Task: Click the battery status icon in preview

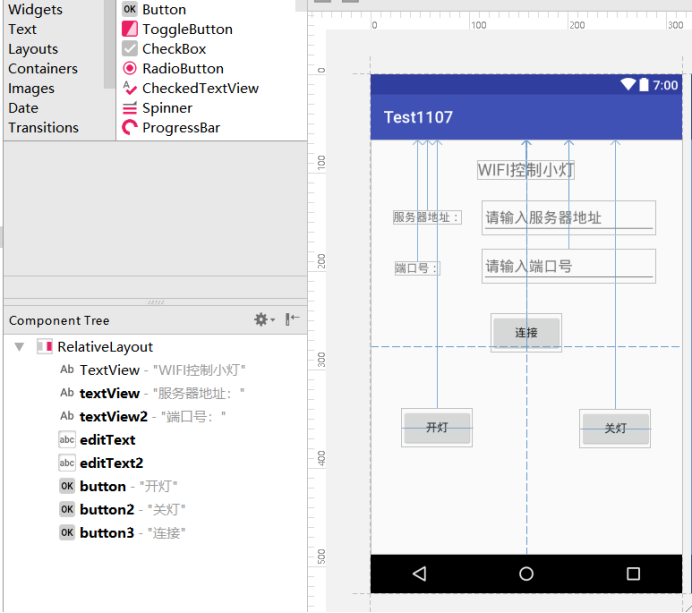Action: click(x=644, y=84)
